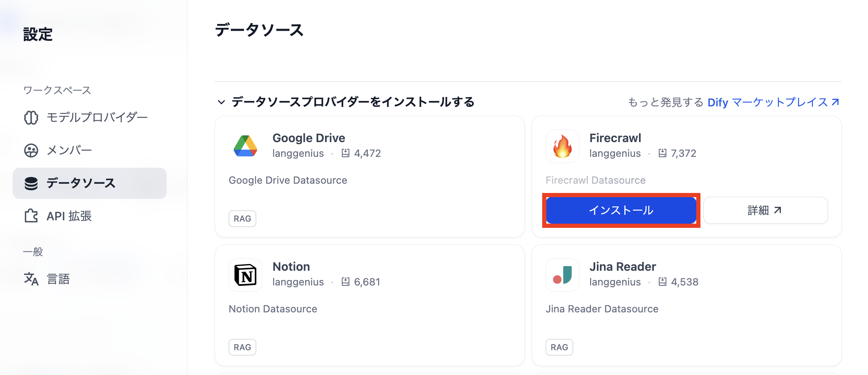868x375 pixels.
Task: Click the Firecrawl flame icon
Action: 562,146
